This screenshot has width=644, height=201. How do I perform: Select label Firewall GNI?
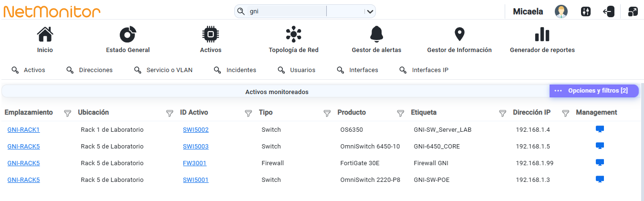coord(431,163)
